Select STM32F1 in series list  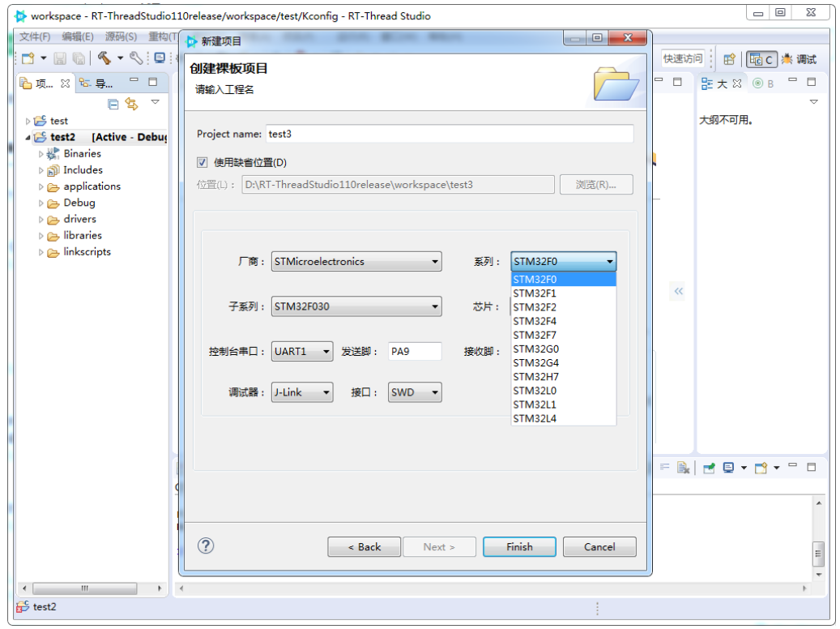click(564, 293)
